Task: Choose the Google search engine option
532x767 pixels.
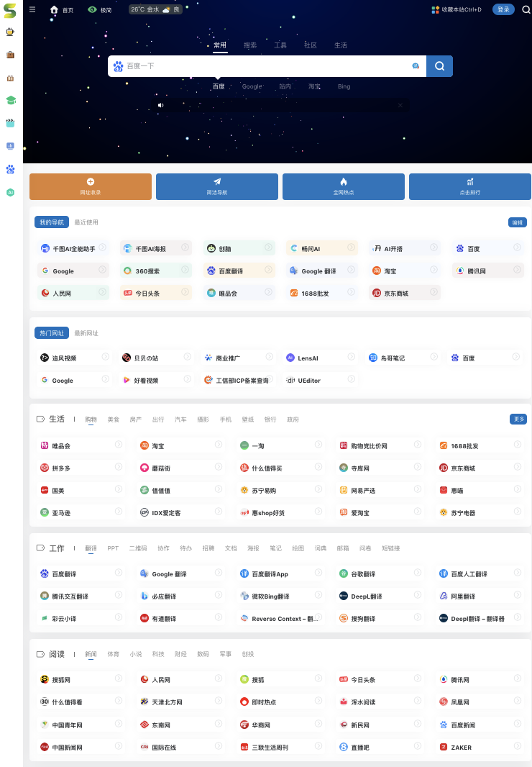Action: 252,86
